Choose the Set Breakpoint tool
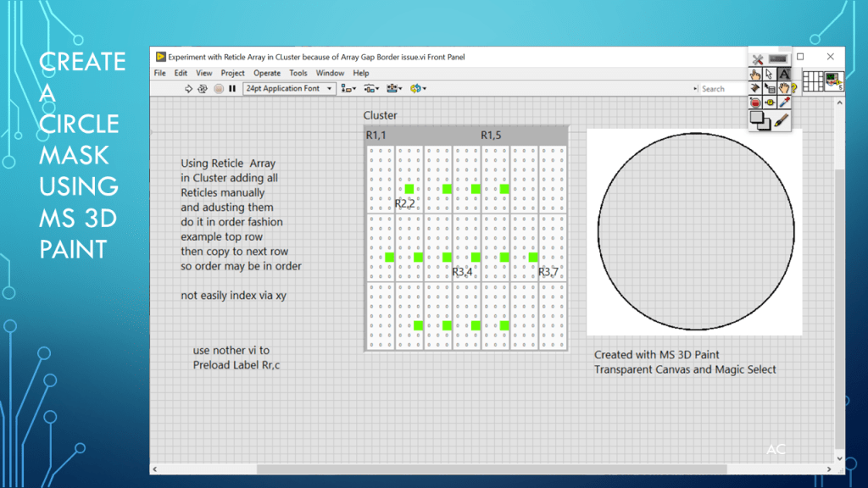The height and width of the screenshot is (488, 868). coord(755,103)
